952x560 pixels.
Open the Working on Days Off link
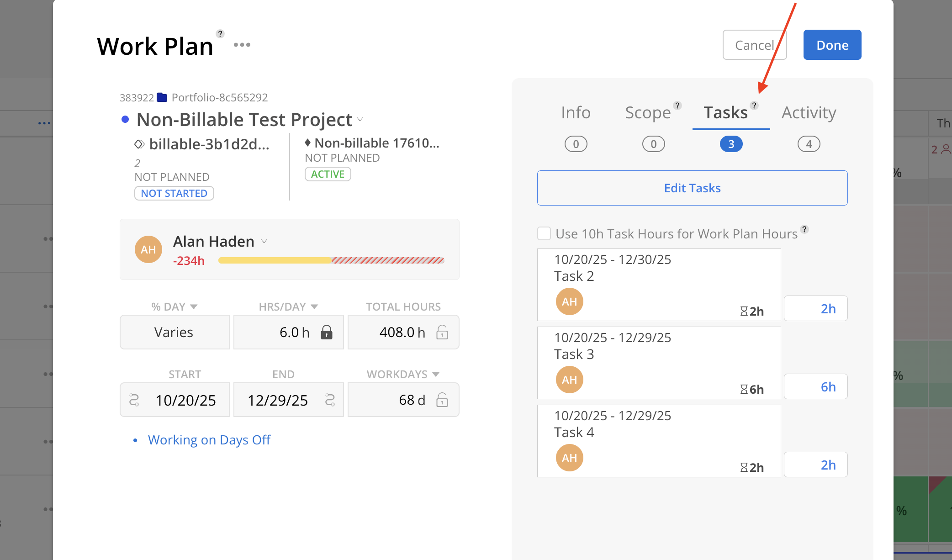pos(209,440)
